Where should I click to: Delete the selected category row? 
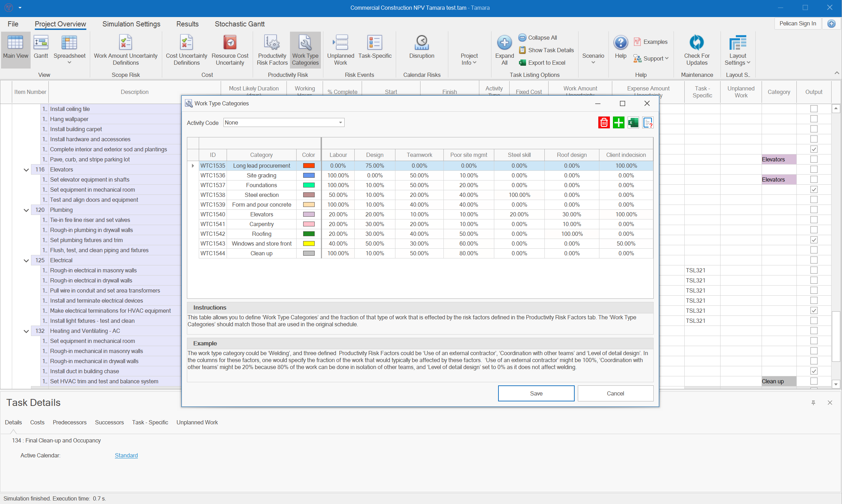[604, 122]
